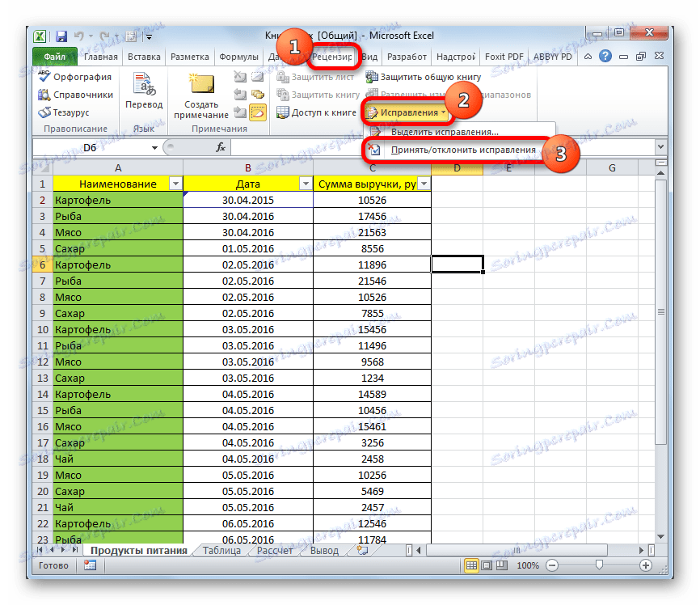
Task: Open Справочники research tool
Action: [x=76, y=95]
